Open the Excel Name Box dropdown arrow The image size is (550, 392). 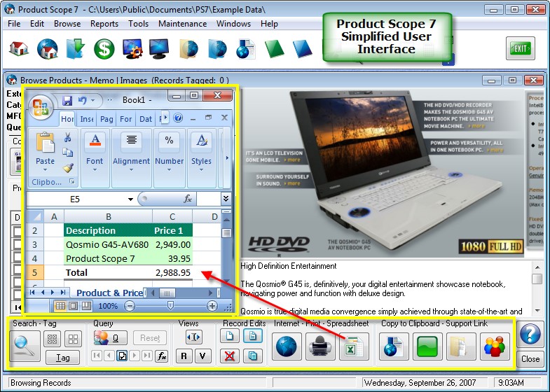pos(130,199)
